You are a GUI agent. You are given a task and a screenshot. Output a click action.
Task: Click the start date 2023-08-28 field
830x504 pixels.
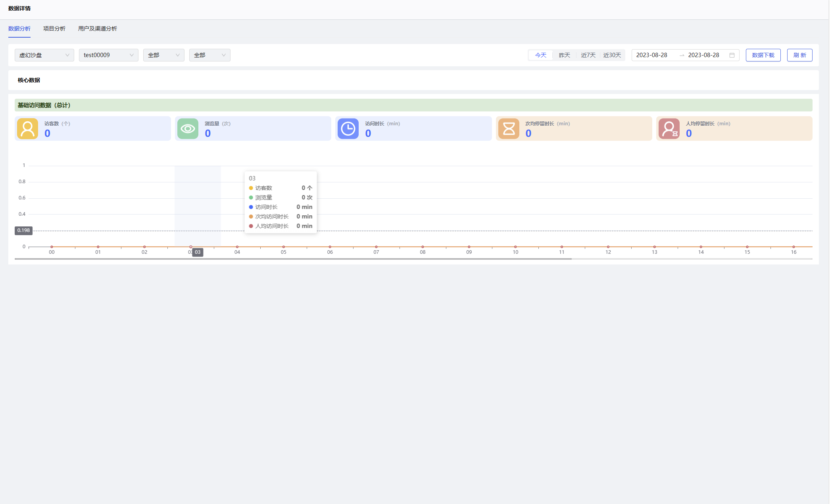652,55
